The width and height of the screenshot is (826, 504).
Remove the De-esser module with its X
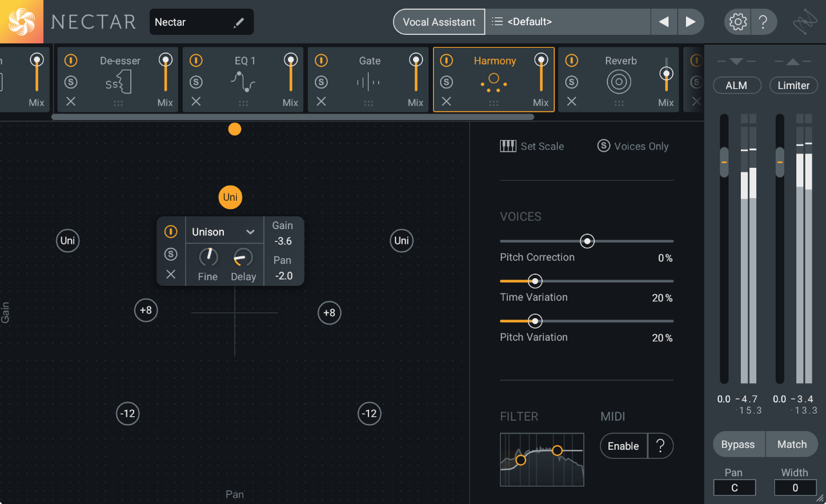click(x=71, y=101)
